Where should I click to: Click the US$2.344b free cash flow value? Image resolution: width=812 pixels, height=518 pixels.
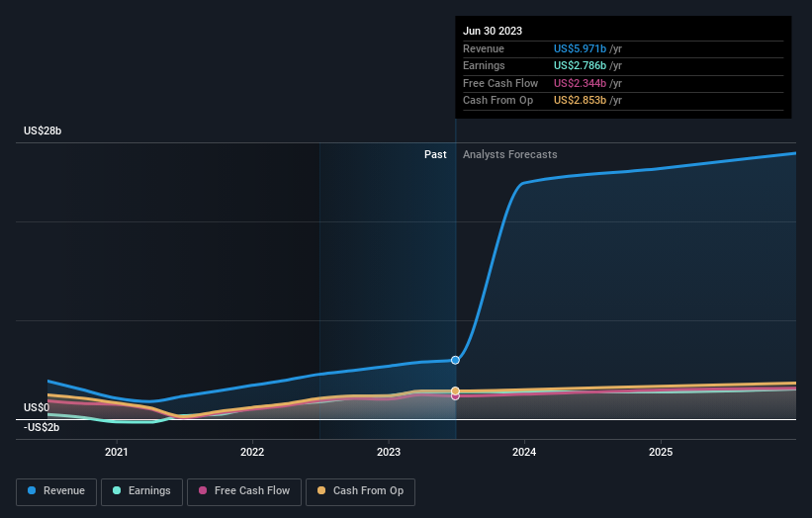pyautogui.click(x=580, y=83)
